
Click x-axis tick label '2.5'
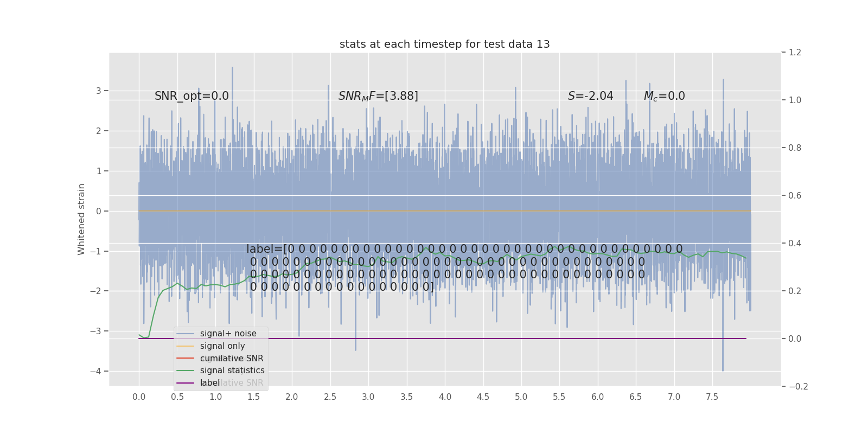coord(330,397)
